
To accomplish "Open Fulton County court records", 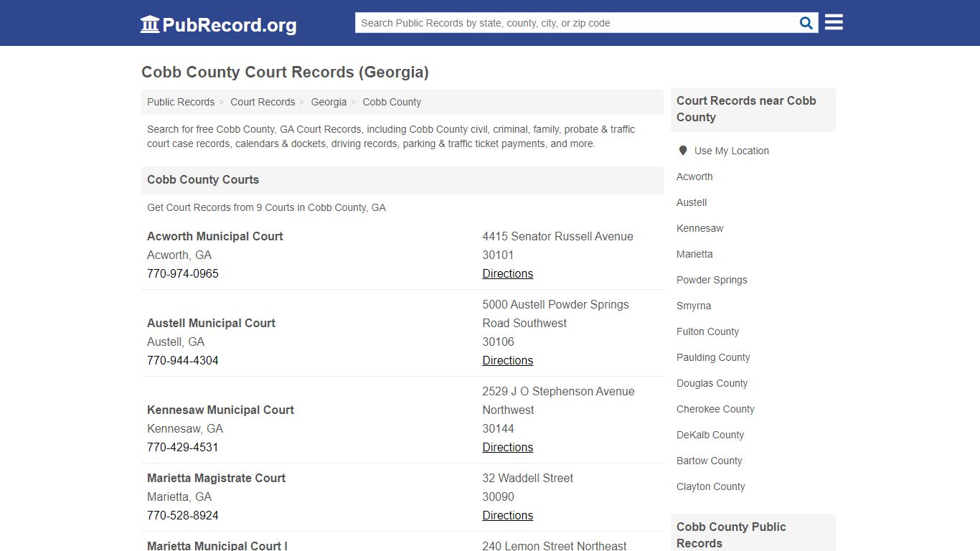I will coord(707,331).
